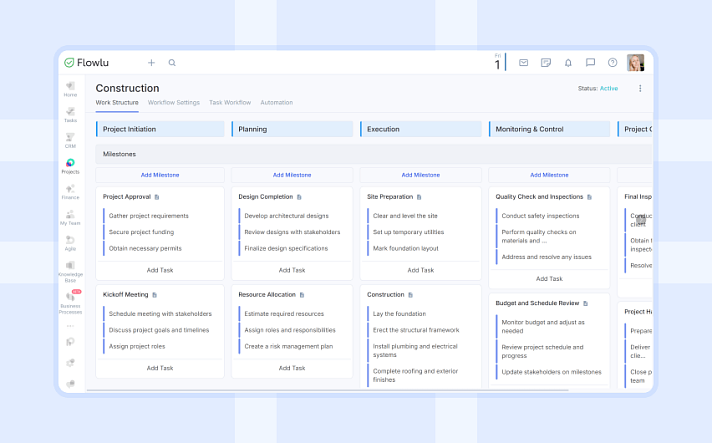Open task 'Clear and level the site'
Screen dimensions: 712x443
point(405,216)
